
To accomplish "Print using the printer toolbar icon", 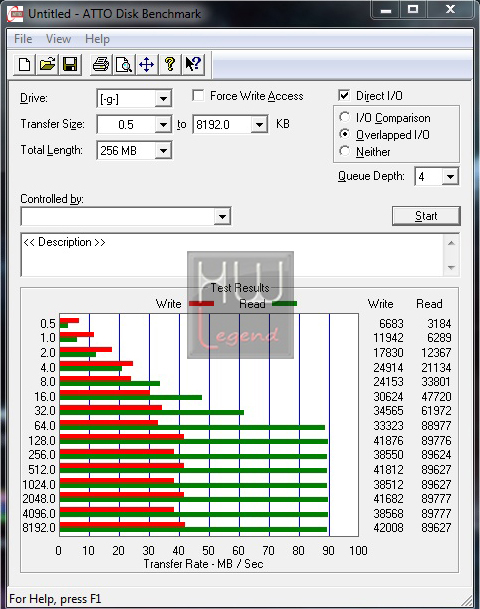I will 101,64.
